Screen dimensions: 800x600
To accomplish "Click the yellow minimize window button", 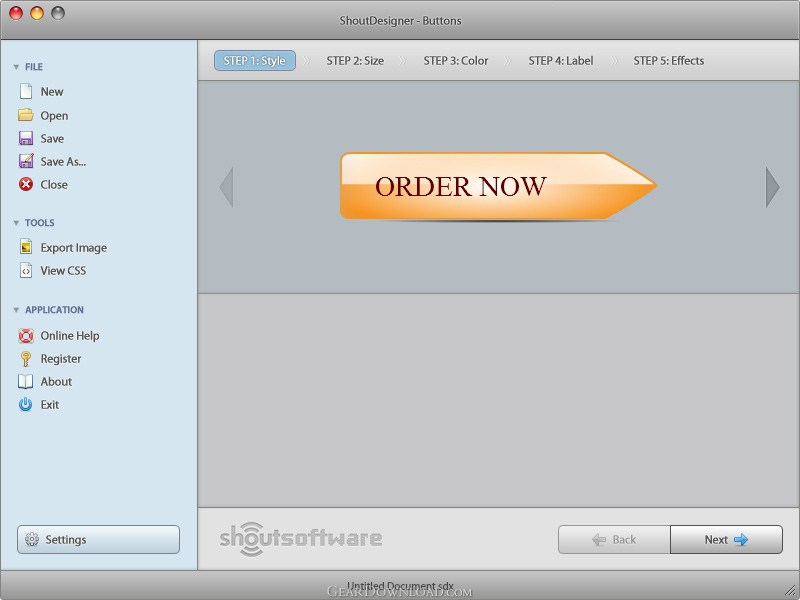I will (x=37, y=13).
